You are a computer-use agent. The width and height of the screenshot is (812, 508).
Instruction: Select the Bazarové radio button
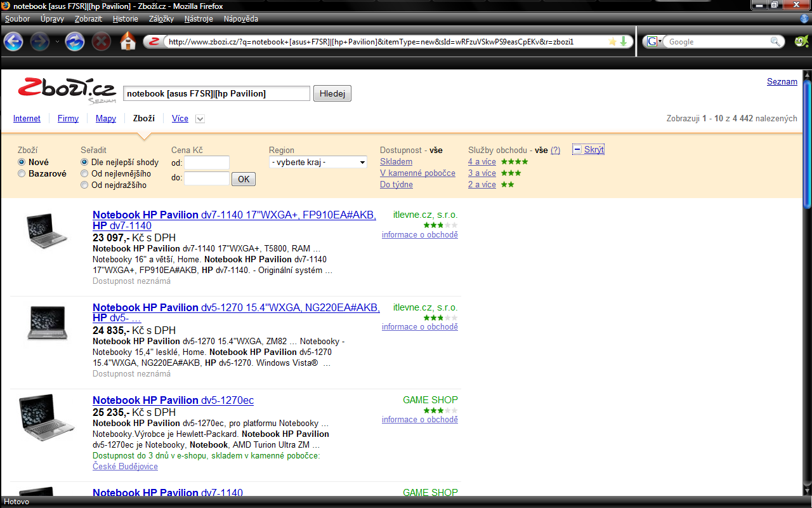click(x=22, y=173)
